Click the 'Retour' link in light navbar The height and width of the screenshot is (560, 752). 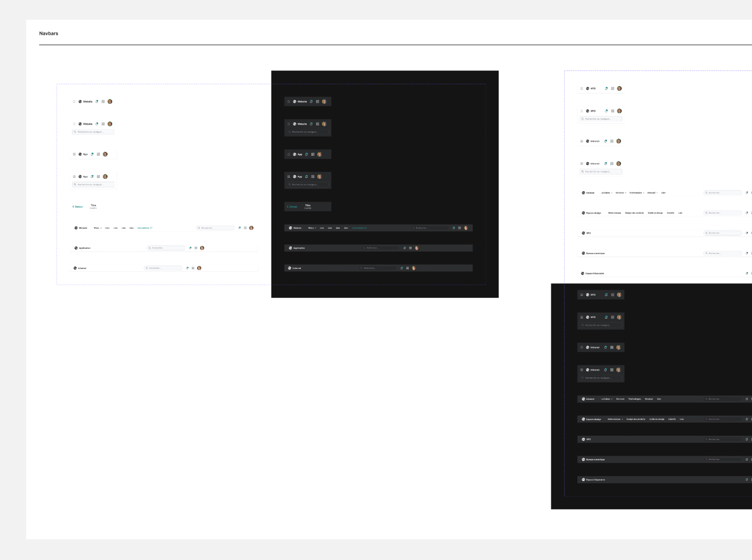[x=79, y=207]
